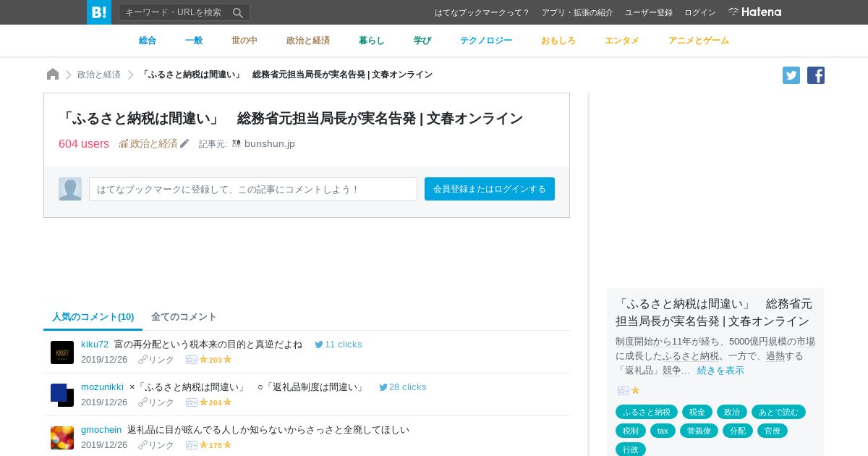Open gmochein comment permalink リンク
This screenshot has height=456, width=868.
156,445
